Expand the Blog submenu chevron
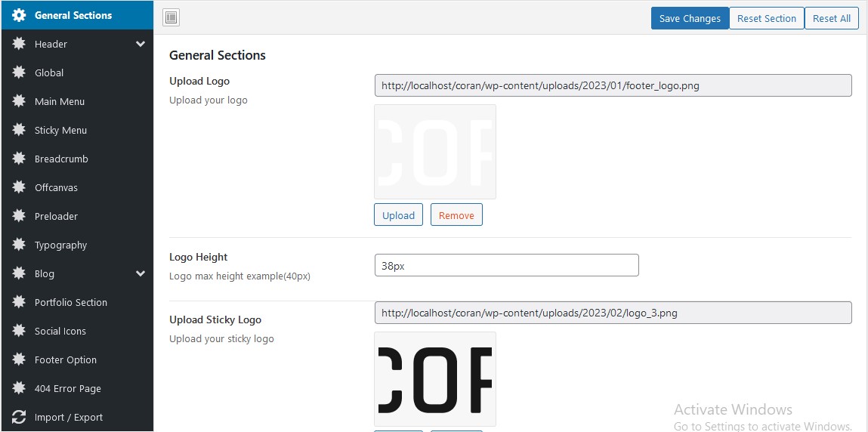 (141, 273)
